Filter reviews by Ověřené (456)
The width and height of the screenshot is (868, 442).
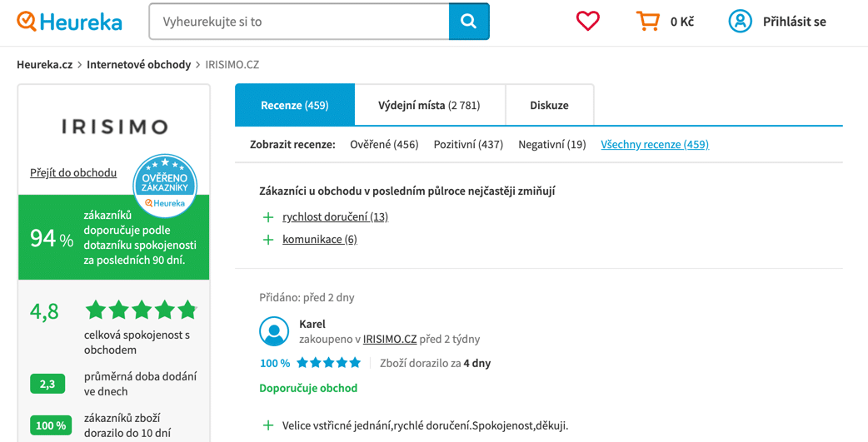click(384, 144)
